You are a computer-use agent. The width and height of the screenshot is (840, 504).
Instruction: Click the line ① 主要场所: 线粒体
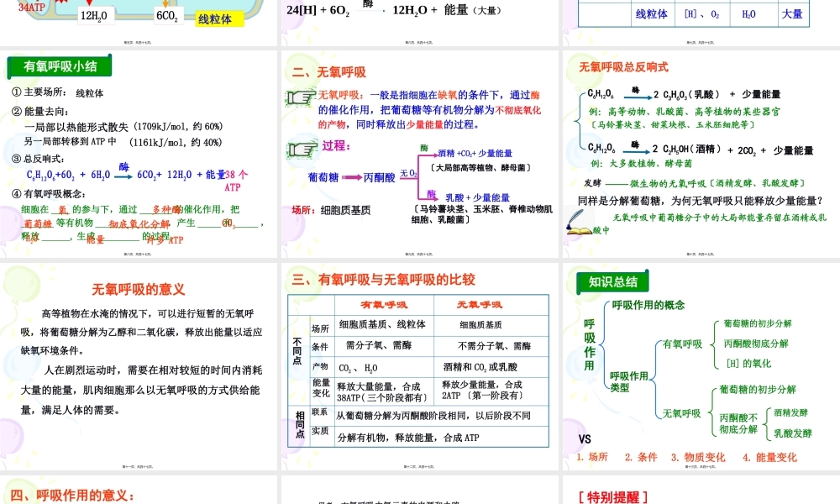(58, 92)
